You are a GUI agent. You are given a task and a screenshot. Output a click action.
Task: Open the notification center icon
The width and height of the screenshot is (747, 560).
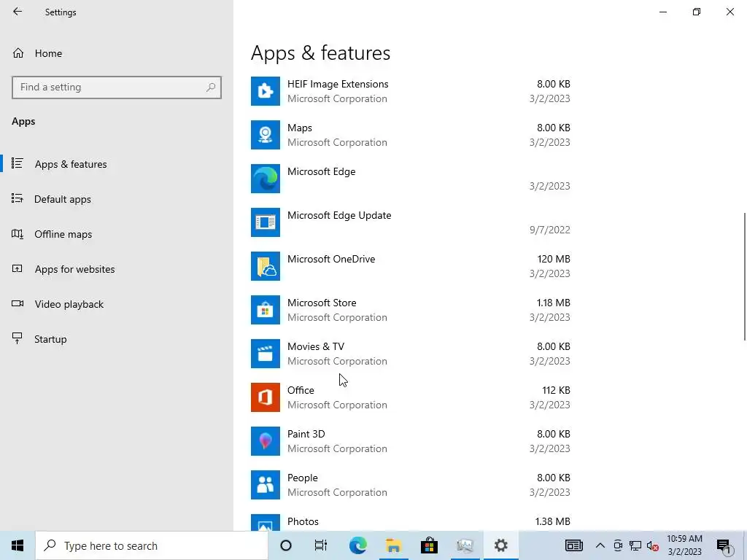click(724, 546)
